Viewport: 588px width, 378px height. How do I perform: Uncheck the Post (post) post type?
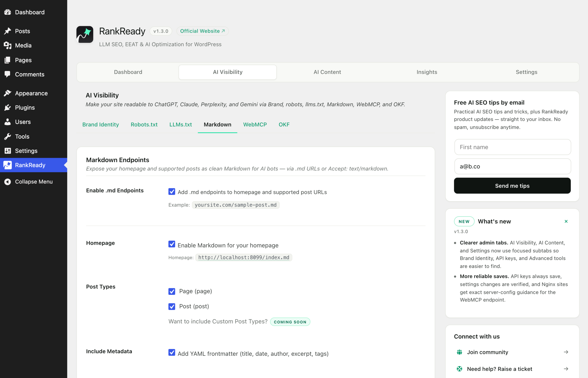coord(172,306)
